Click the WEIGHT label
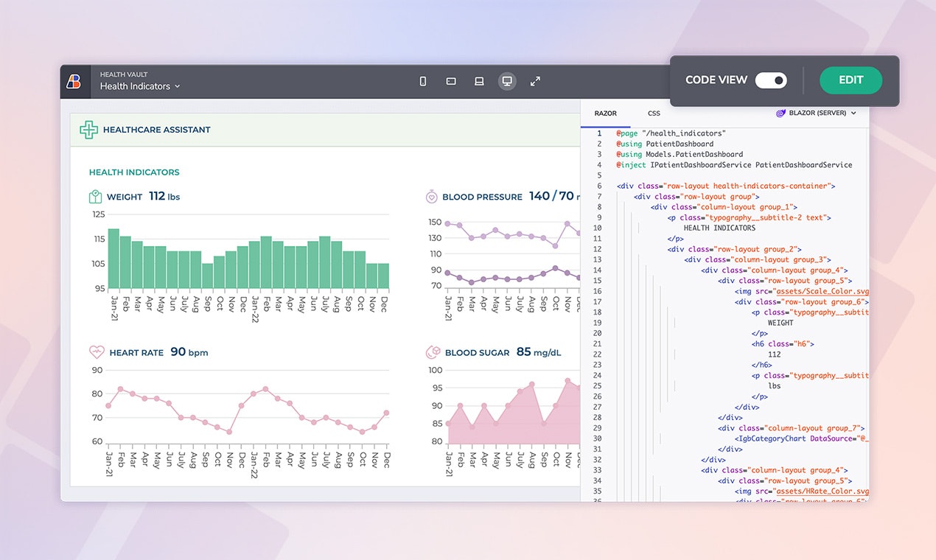Screen dimensions: 936x560 [x=125, y=197]
